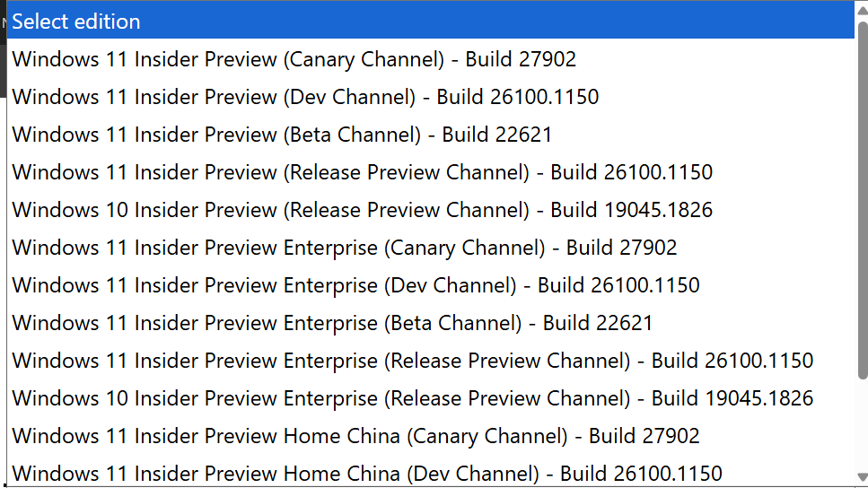Select Windows 11 Beta Channel Build 22621
This screenshot has width=868, height=488.
[431, 135]
